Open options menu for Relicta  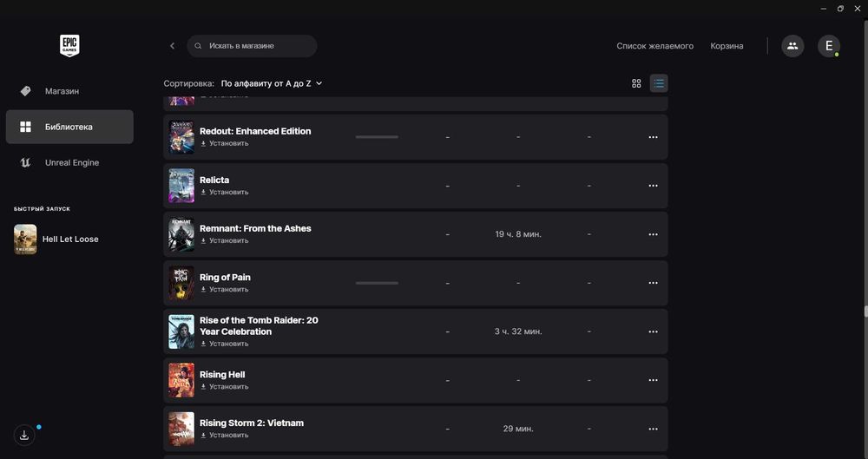tap(654, 186)
